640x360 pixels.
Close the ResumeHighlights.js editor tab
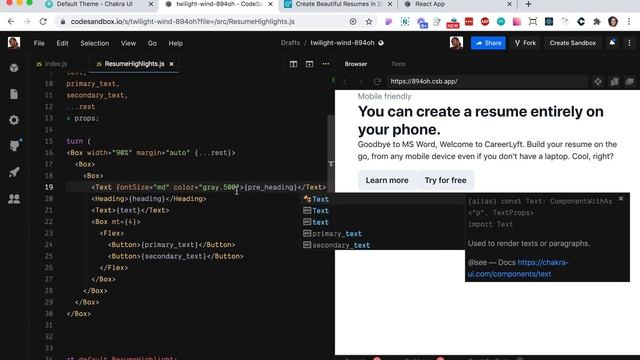click(x=171, y=64)
